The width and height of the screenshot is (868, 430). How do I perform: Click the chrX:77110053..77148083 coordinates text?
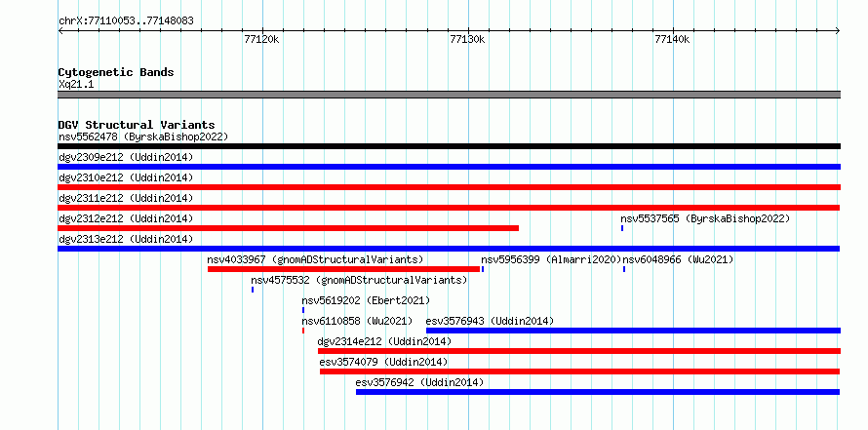[126, 21]
